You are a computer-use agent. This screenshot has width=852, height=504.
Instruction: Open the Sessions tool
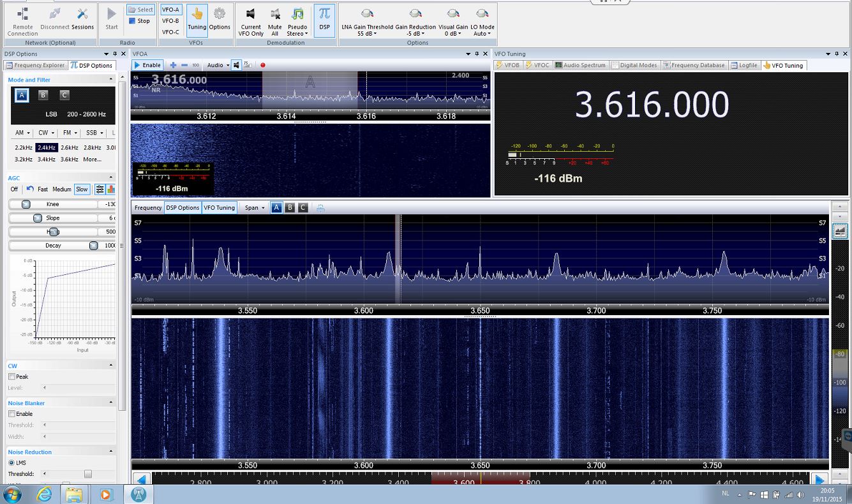(82, 19)
